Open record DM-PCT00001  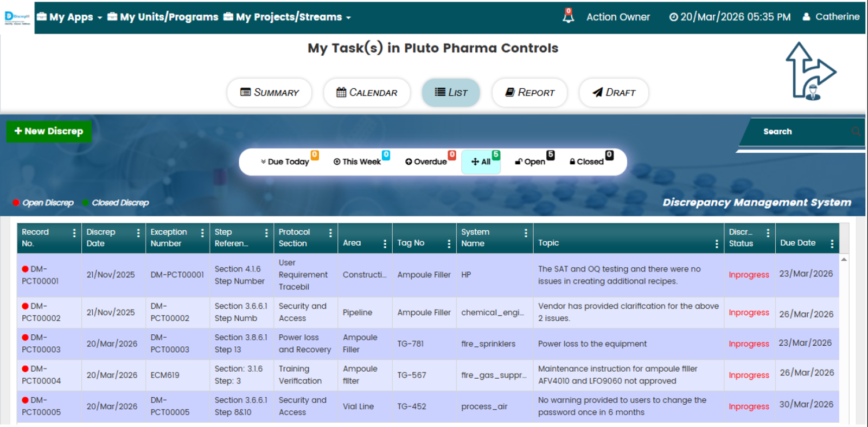41,275
